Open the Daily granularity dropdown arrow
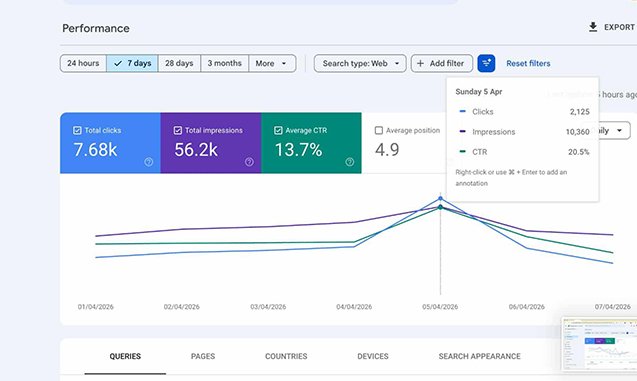Image resolution: width=637 pixels, height=381 pixels. (620, 130)
